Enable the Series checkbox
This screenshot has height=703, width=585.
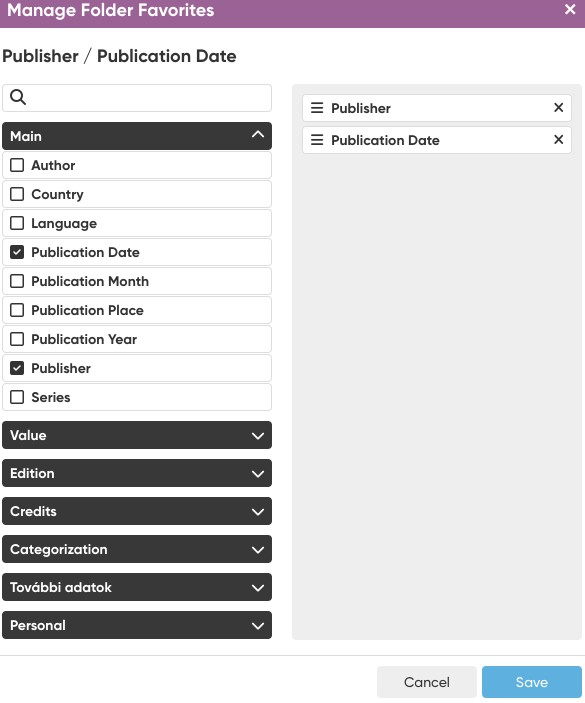pos(17,397)
